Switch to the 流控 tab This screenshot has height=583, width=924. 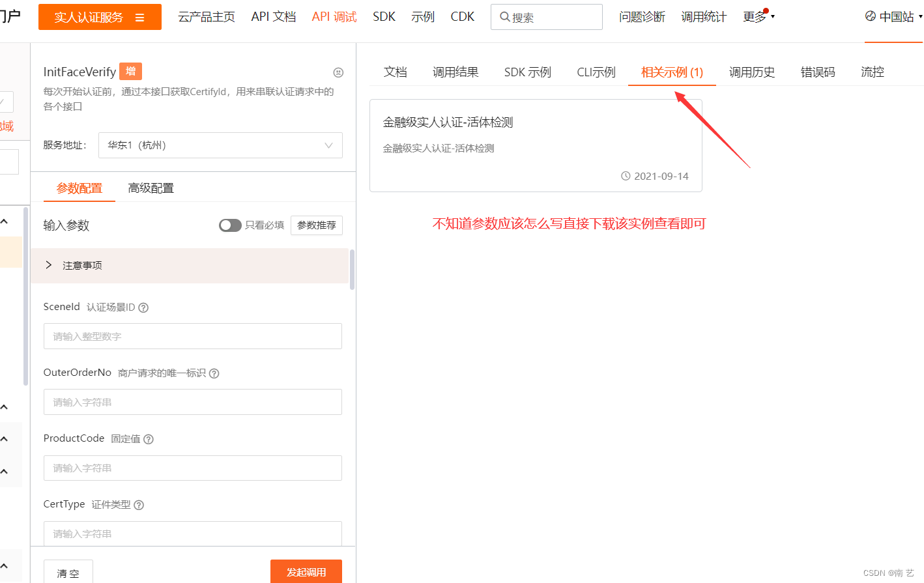[x=873, y=72]
